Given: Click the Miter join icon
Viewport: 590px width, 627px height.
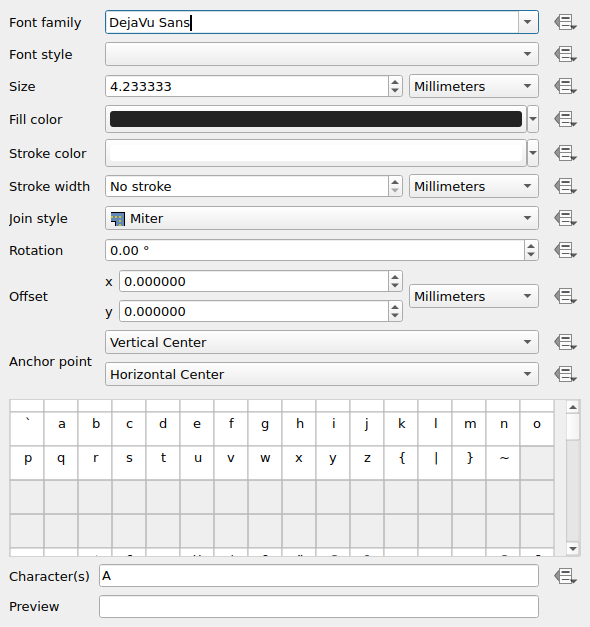Looking at the screenshot, I should 118,219.
